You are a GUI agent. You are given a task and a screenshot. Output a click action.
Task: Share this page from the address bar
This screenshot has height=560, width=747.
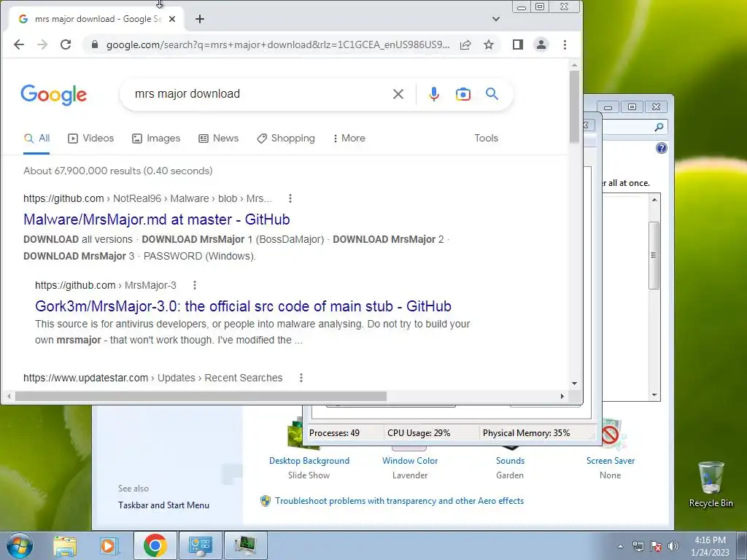pos(465,44)
